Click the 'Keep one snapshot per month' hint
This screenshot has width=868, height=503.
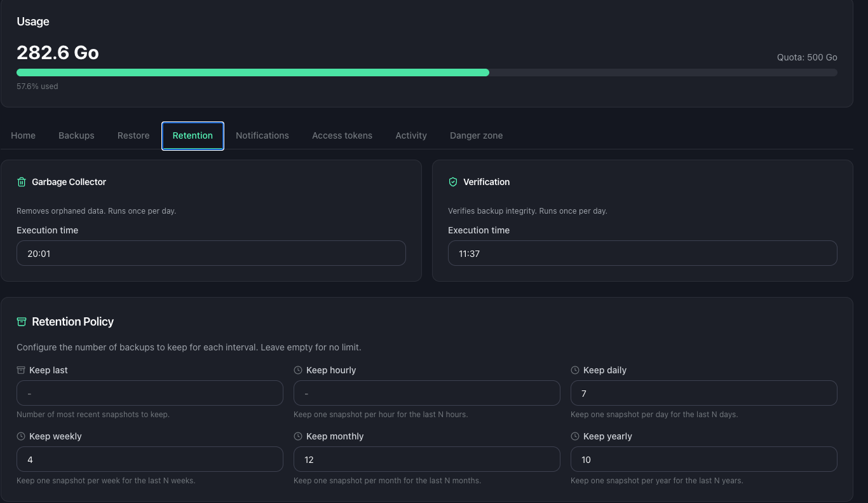click(x=388, y=481)
